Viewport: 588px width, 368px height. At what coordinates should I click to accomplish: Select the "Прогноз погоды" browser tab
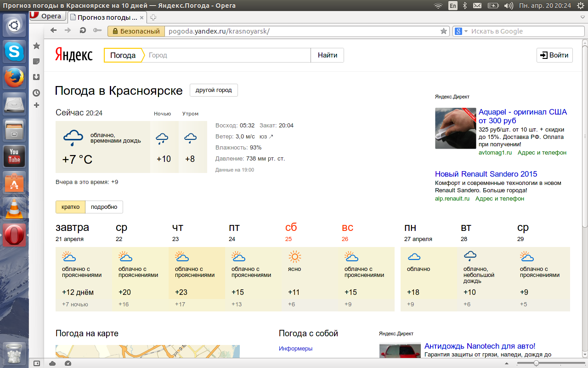coord(107,17)
